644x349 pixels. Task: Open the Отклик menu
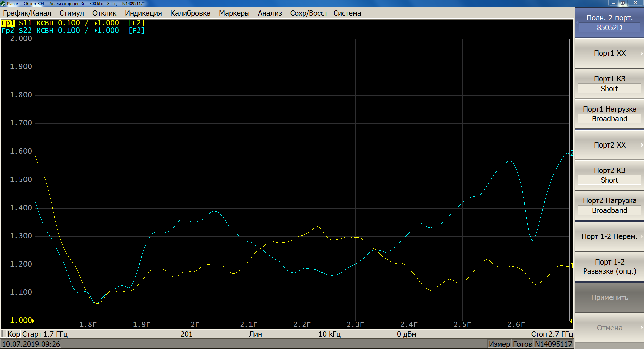pyautogui.click(x=104, y=13)
